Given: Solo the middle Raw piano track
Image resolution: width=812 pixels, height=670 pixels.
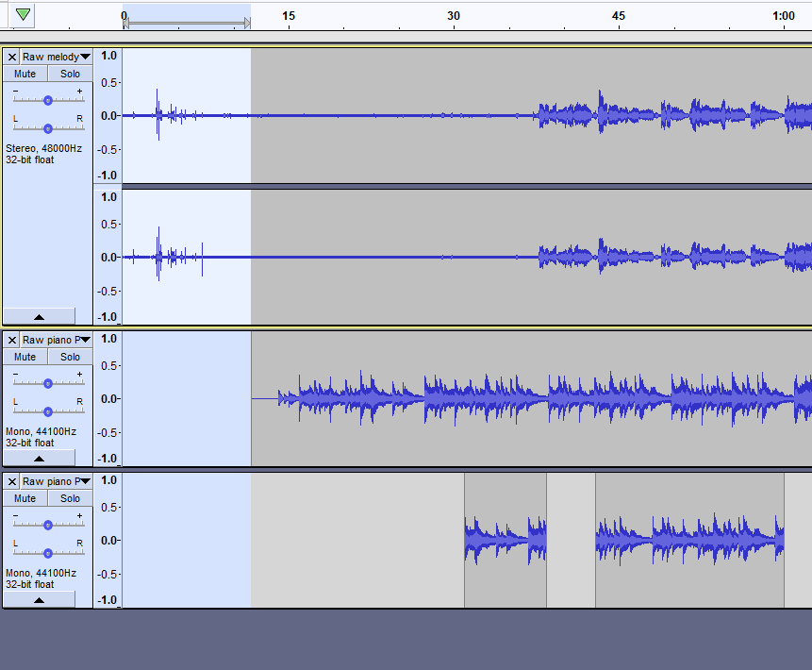Looking at the screenshot, I should click(70, 357).
